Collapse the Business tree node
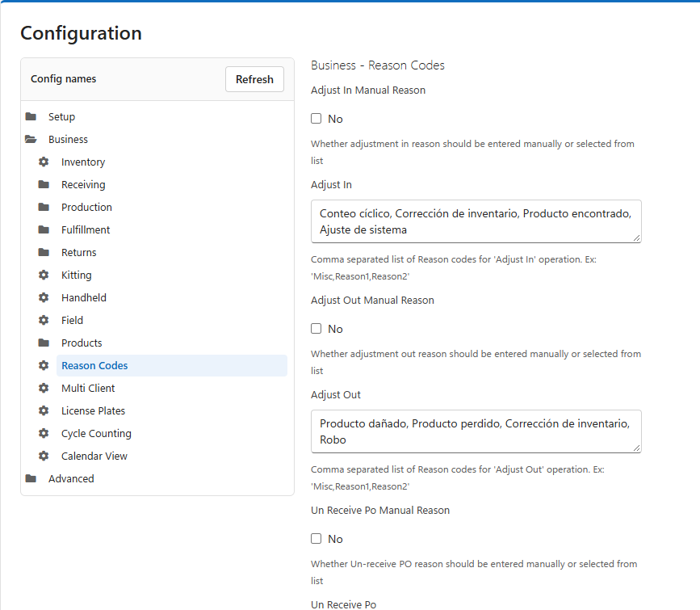Image resolution: width=700 pixels, height=610 pixels. pyautogui.click(x=68, y=140)
